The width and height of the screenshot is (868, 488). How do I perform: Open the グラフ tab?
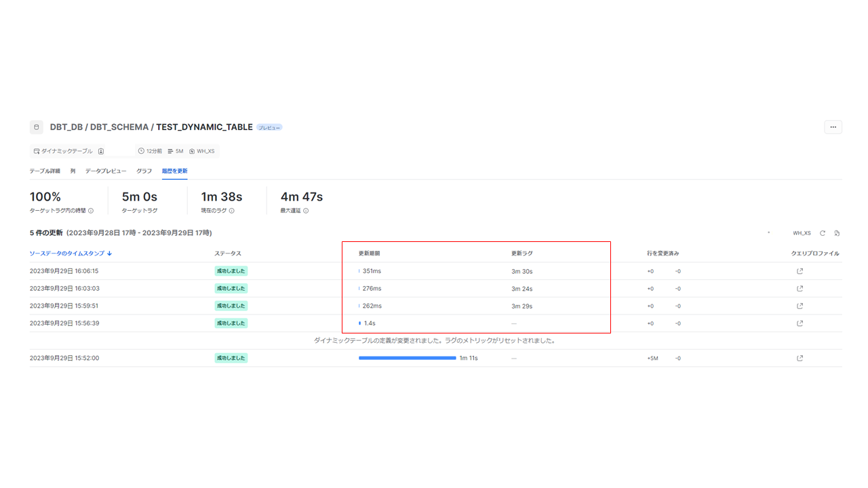[x=144, y=171]
